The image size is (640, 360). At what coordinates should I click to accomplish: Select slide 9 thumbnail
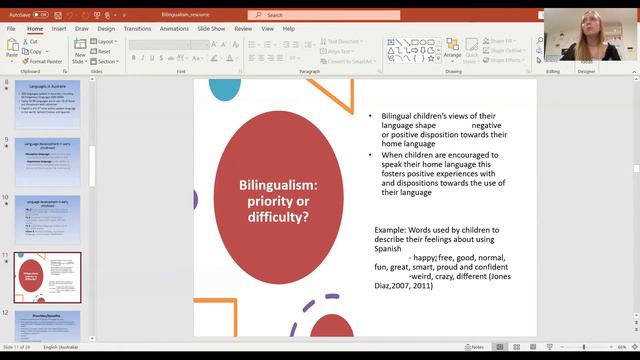pyautogui.click(x=48, y=162)
